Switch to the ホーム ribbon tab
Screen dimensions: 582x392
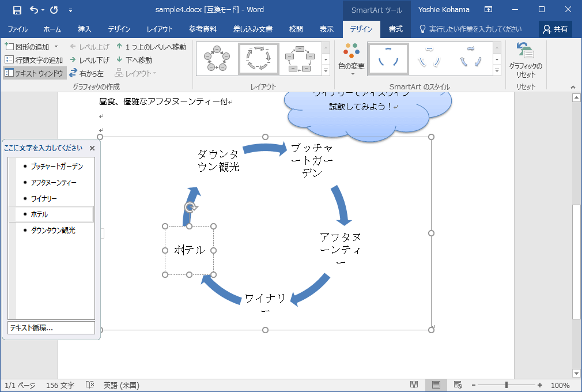pos(52,29)
